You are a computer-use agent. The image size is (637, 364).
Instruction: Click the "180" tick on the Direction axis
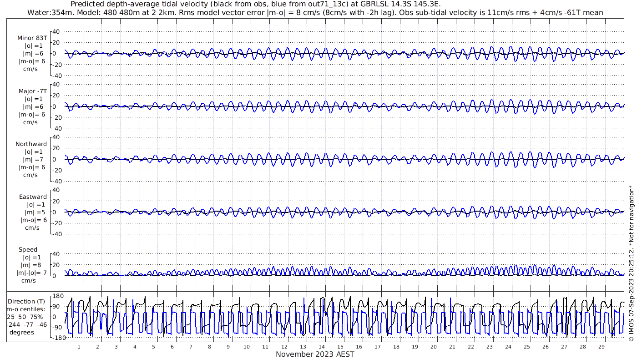[58, 296]
